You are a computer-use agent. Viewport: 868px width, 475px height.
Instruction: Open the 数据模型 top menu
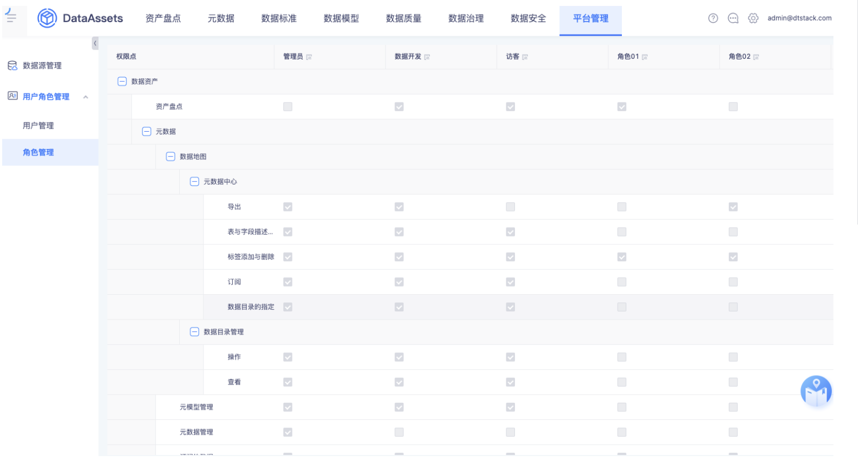[x=341, y=18]
